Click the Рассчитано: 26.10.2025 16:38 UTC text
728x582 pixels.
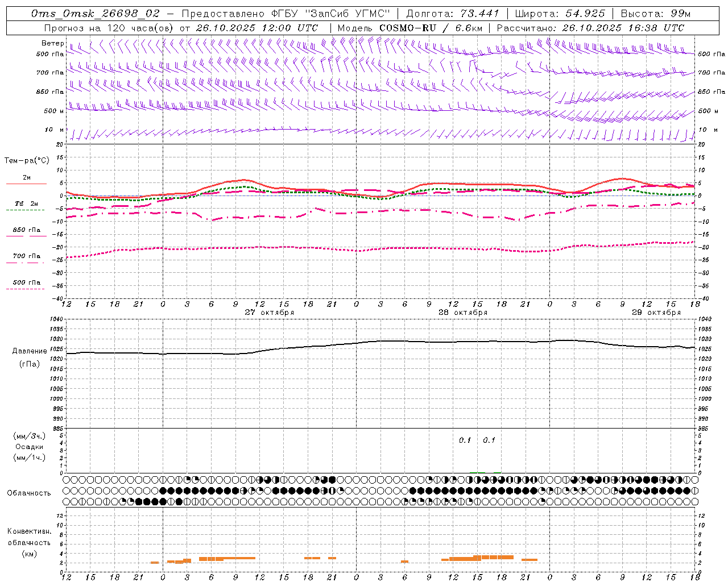(590, 28)
